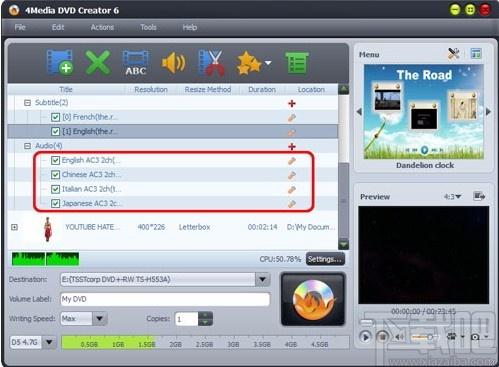Open the 4:3 aspect ratio dropdown
Screen dimensions: 499x367
click(x=453, y=197)
